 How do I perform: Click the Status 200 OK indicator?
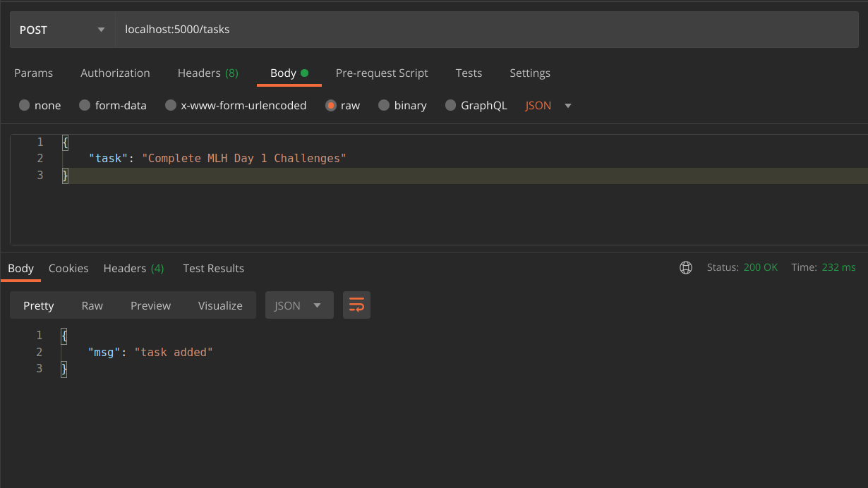pos(742,268)
